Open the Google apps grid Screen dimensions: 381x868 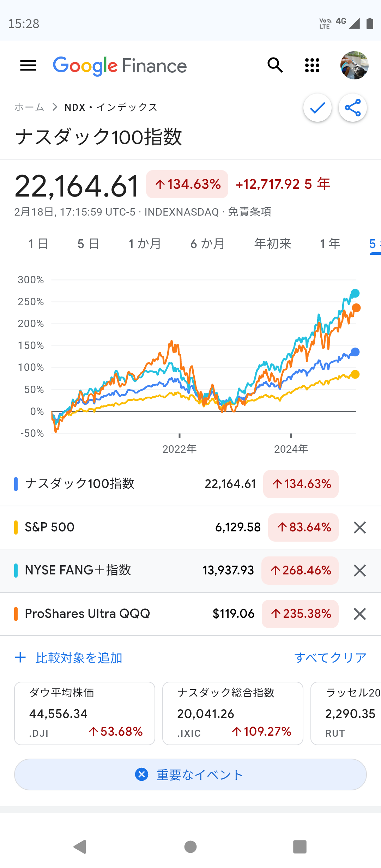point(312,66)
